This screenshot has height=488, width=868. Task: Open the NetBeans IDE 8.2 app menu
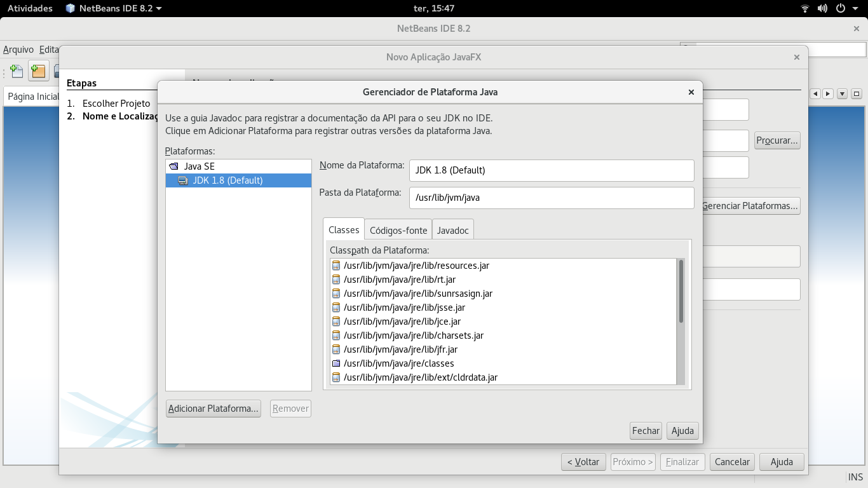coord(114,8)
